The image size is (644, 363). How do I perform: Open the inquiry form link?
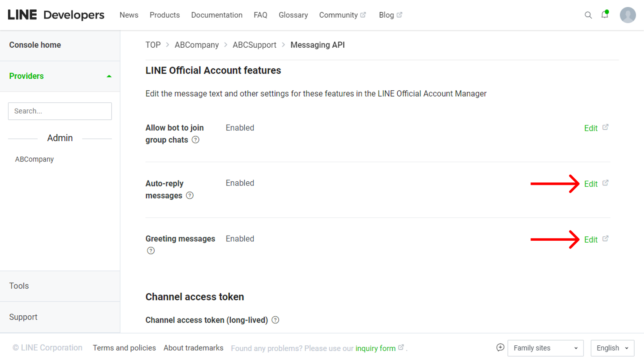click(x=375, y=348)
